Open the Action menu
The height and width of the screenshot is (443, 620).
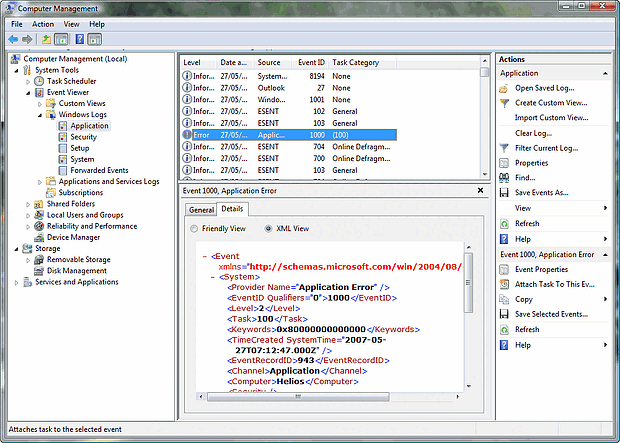pos(43,24)
